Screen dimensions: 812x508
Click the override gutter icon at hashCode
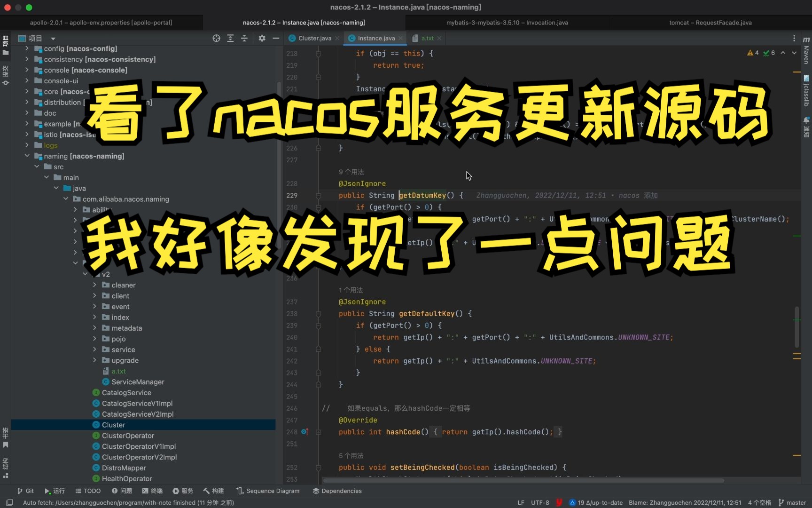coord(304,432)
